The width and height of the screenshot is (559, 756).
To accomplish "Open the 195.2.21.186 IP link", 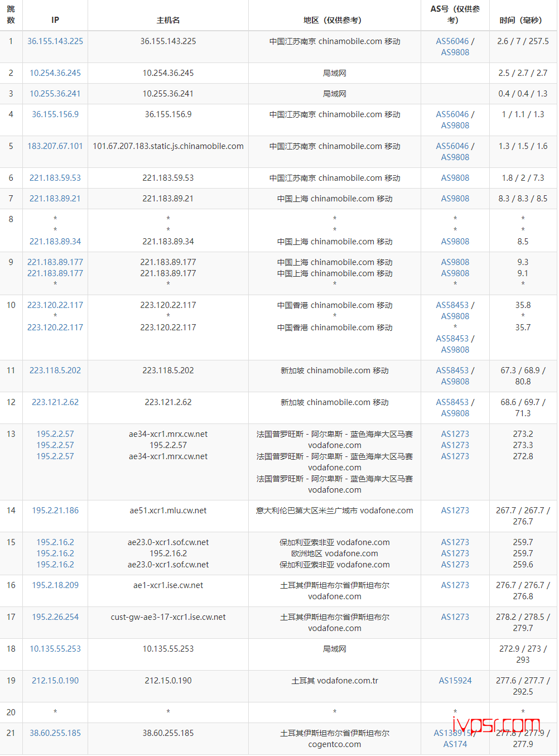I will [55, 511].
